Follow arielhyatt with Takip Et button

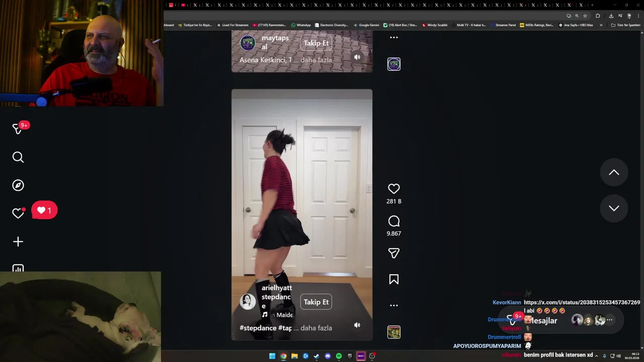pyautogui.click(x=316, y=302)
